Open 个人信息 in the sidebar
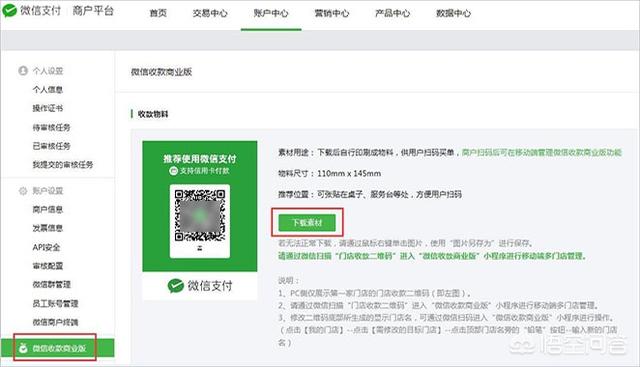The width and height of the screenshot is (640, 367). [x=48, y=89]
